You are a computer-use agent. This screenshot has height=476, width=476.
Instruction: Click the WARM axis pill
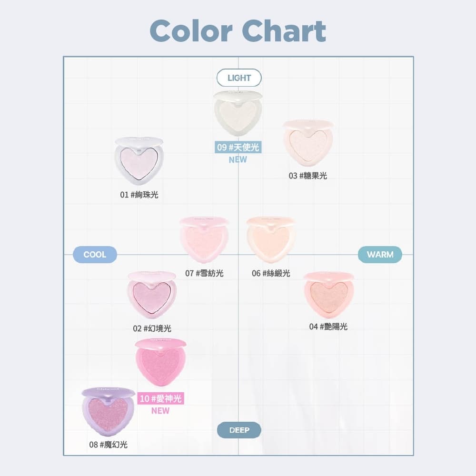pos(380,254)
